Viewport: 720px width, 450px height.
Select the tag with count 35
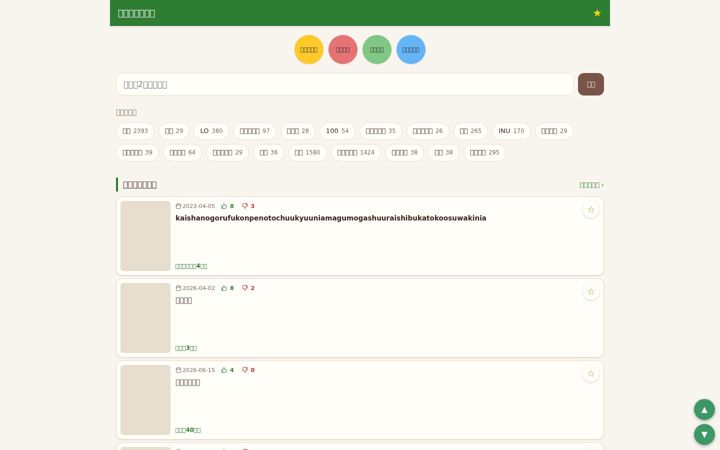pyautogui.click(x=380, y=131)
